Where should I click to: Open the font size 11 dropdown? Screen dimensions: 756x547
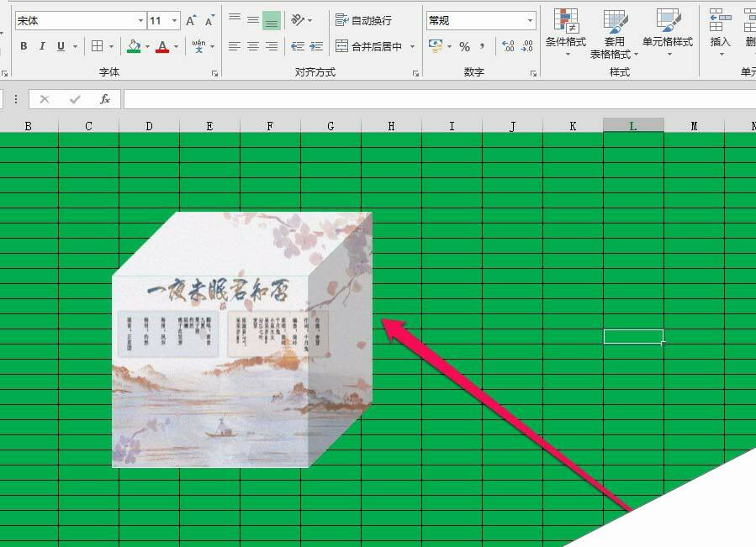(x=175, y=21)
